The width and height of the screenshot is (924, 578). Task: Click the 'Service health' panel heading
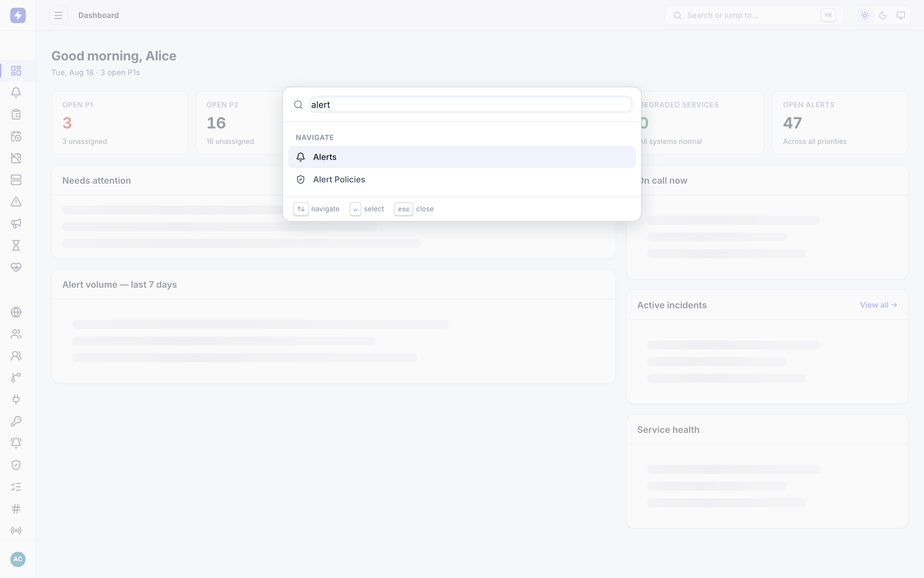click(x=668, y=430)
